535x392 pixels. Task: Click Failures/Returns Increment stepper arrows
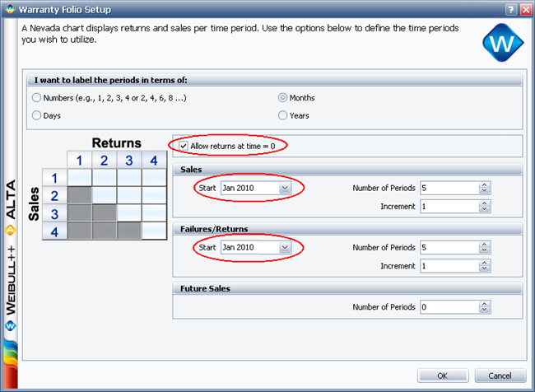coord(484,266)
